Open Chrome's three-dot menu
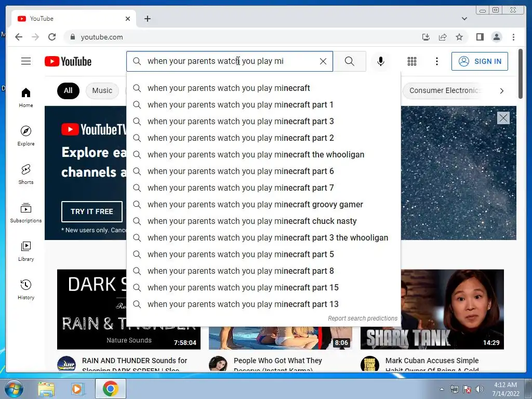 513,37
